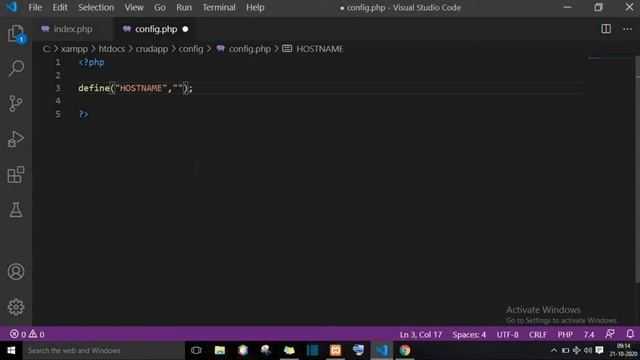Screen dimensions: 640x360
Task: Select the config.php editor tab
Action: 155,29
